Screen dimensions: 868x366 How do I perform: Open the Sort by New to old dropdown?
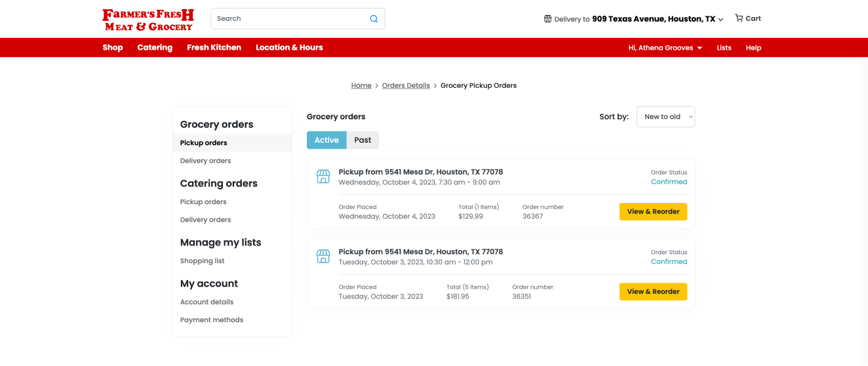665,117
